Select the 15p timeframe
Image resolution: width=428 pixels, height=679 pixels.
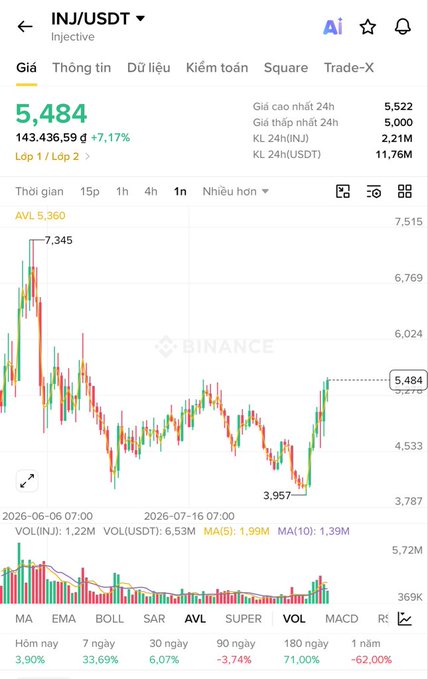coord(90,191)
